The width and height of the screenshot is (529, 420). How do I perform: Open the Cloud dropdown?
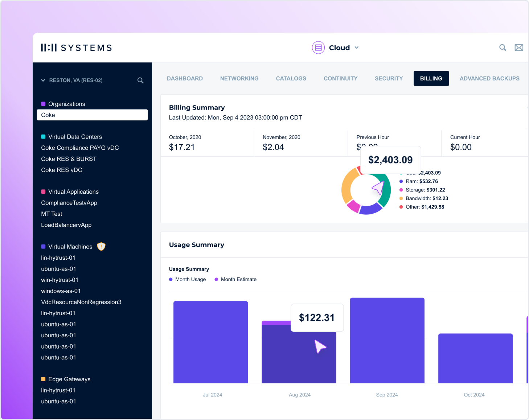click(x=356, y=48)
